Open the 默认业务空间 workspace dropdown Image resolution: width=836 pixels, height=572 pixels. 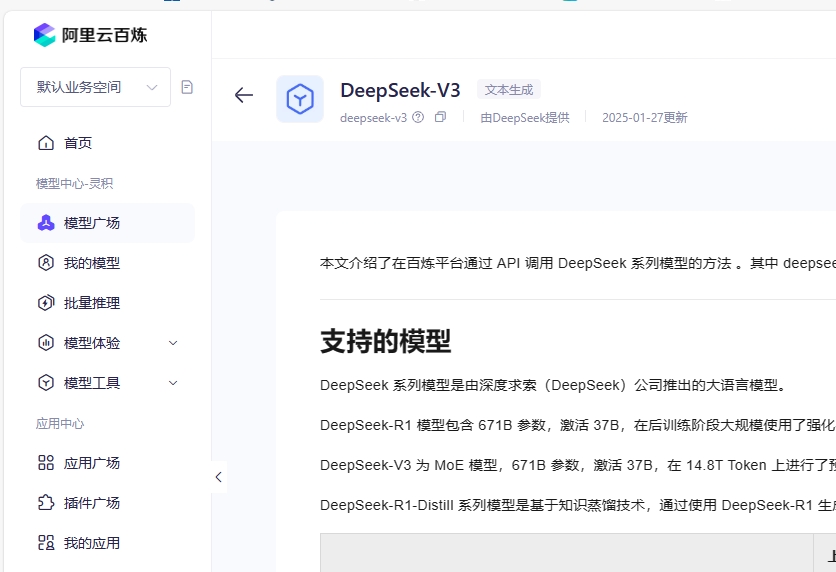tap(95, 87)
